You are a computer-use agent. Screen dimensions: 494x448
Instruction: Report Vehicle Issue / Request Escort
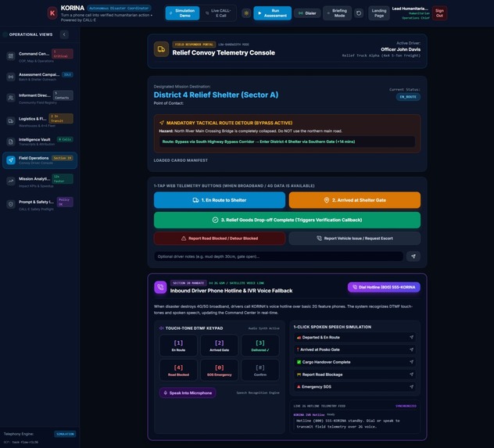click(355, 238)
